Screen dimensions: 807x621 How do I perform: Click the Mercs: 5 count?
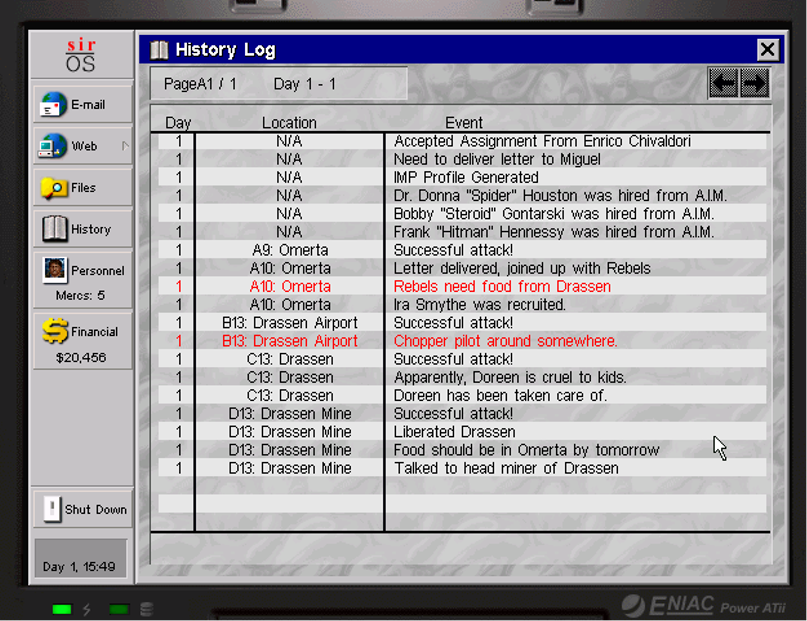(x=80, y=295)
